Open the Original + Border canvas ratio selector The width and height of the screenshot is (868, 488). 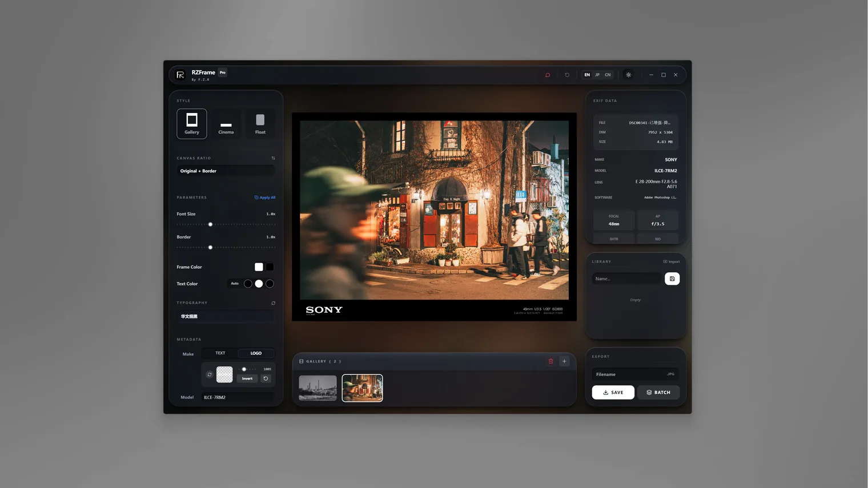click(x=226, y=171)
